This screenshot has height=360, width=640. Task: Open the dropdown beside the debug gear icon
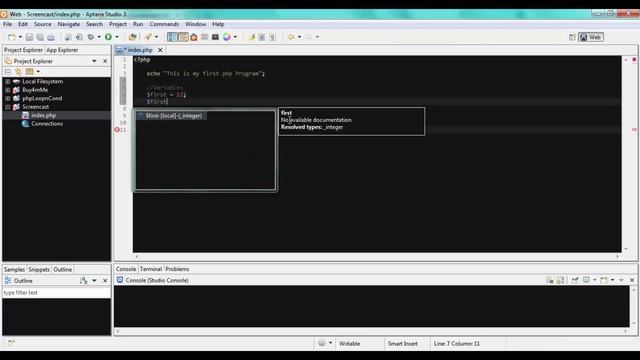pyautogui.click(x=99, y=37)
